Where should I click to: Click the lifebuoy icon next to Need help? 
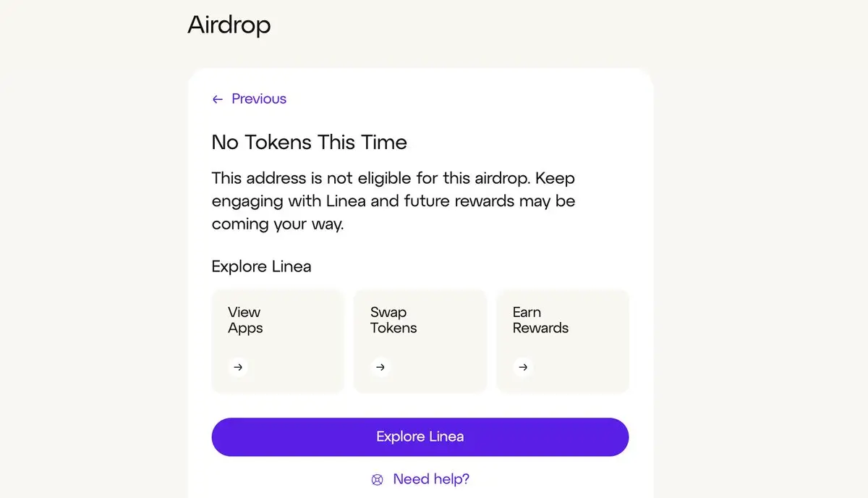[377, 479]
